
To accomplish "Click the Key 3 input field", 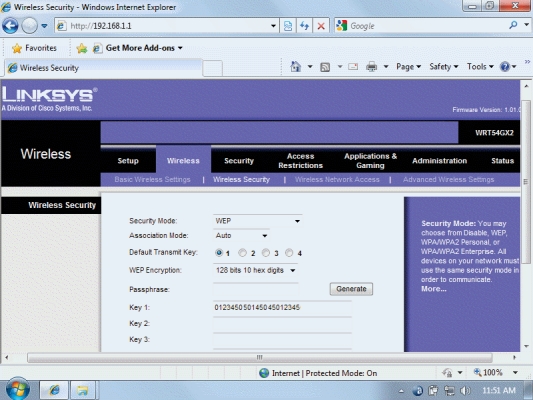I will [282, 340].
